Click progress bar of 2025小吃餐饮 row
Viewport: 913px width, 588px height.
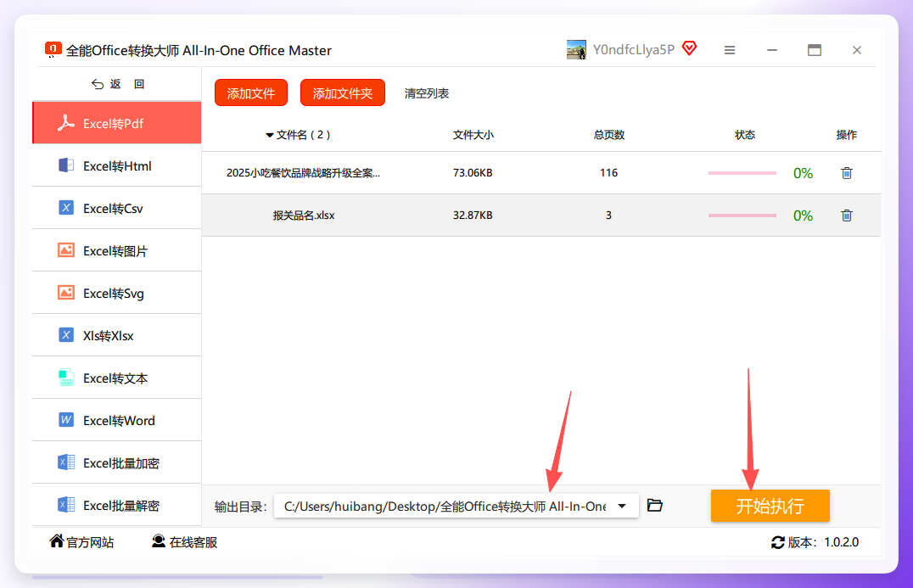(x=742, y=173)
